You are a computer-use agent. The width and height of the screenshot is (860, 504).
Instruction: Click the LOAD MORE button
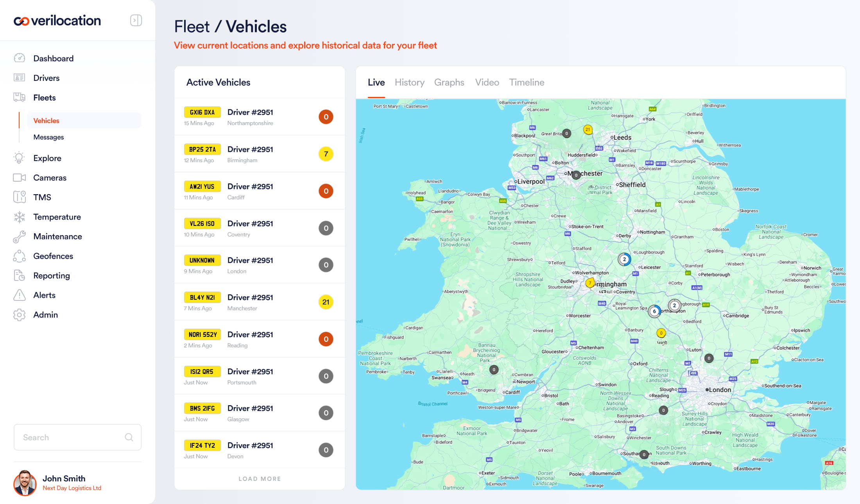pyautogui.click(x=260, y=479)
